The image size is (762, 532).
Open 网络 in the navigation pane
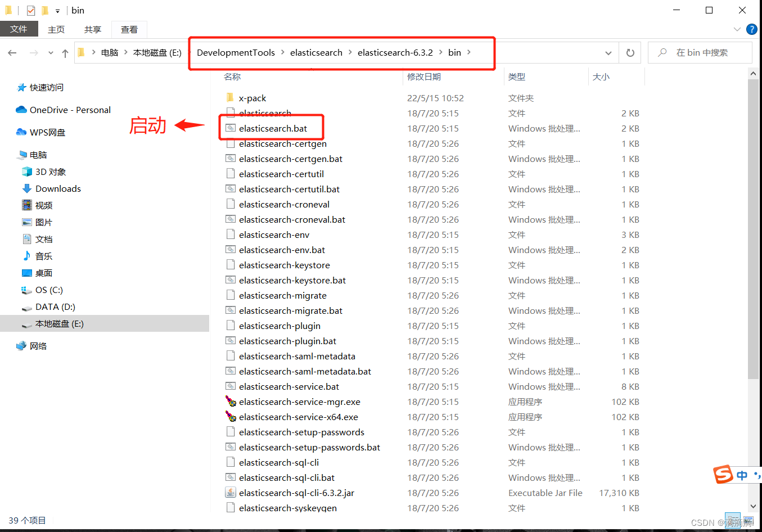pyautogui.click(x=38, y=346)
